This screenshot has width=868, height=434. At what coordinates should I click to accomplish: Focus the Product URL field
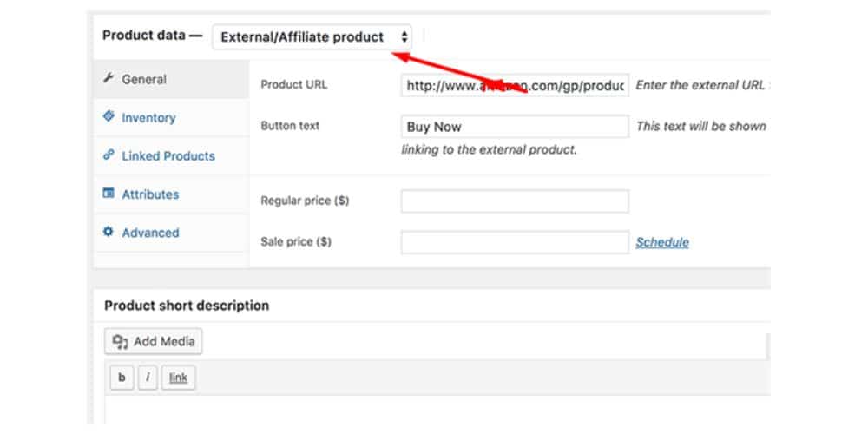coord(515,86)
